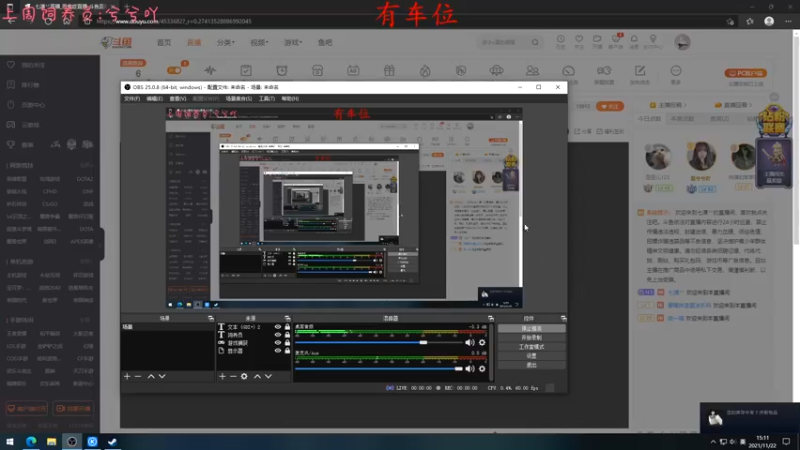
Task: Move scene down with the arrow in Scenes panel
Action: pos(162,377)
